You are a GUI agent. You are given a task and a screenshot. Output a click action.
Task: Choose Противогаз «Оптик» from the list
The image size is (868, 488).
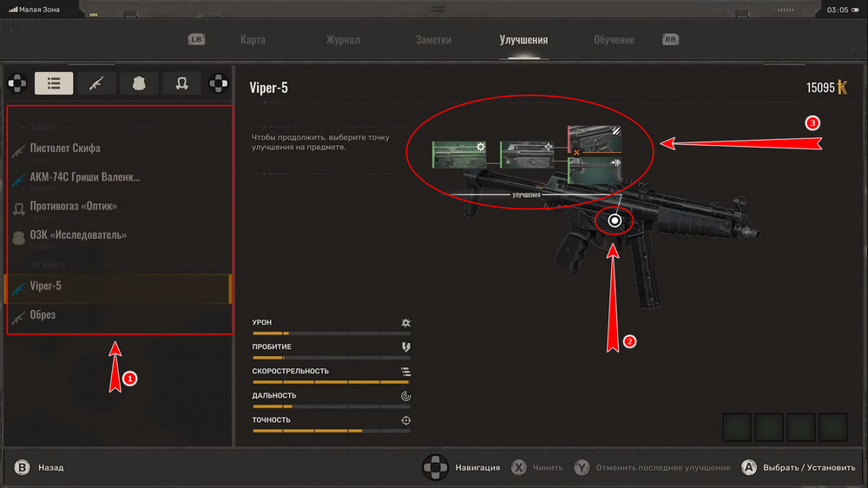tap(73, 207)
